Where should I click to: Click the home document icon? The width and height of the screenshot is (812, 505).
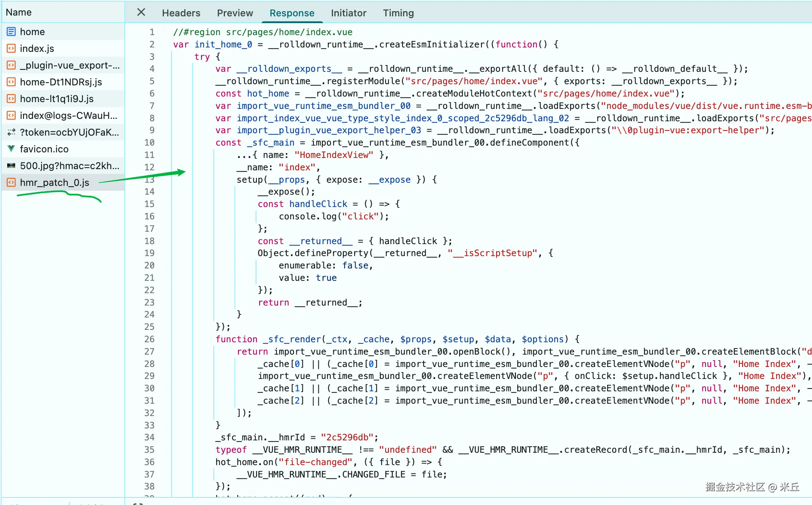point(11,32)
